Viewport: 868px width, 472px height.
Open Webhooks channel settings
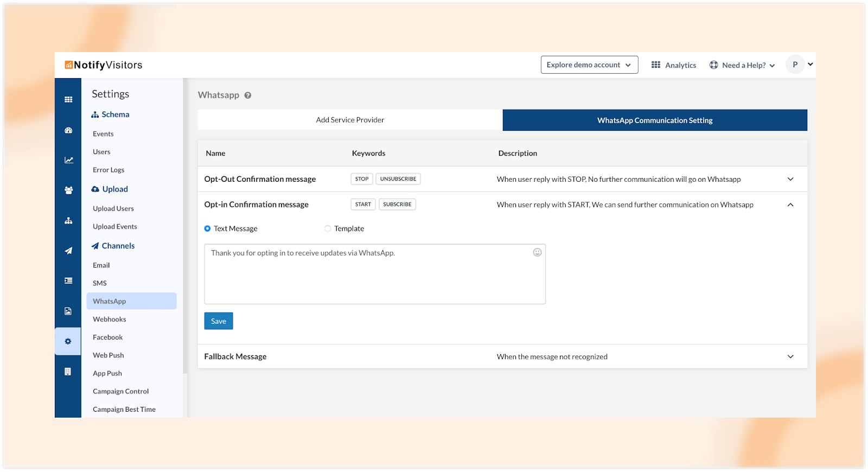(110, 320)
